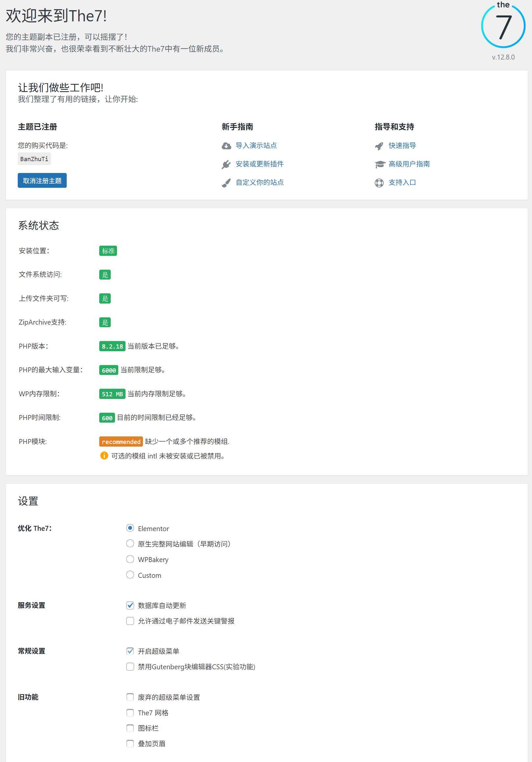Click the orange recommended badge
532x762 pixels.
click(121, 441)
